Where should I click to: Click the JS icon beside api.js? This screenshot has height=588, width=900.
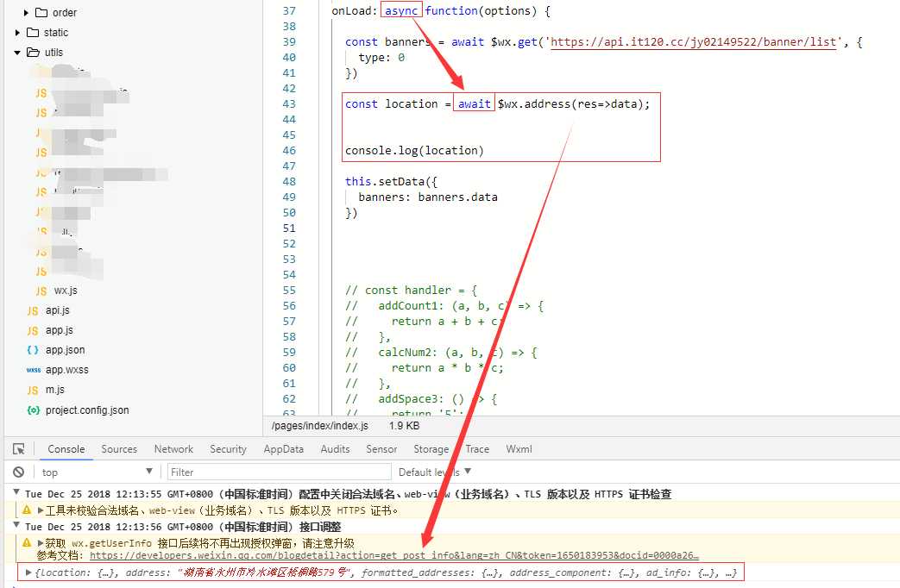coord(33,311)
